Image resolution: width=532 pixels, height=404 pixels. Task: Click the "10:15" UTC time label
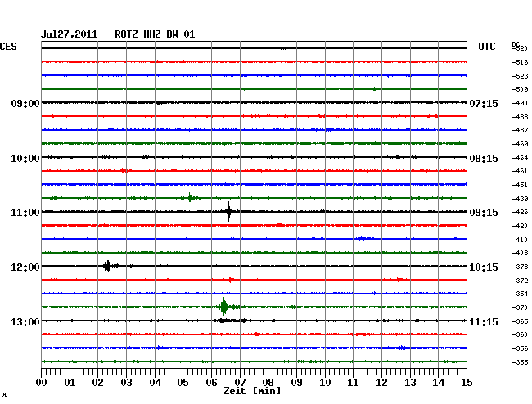(x=484, y=267)
